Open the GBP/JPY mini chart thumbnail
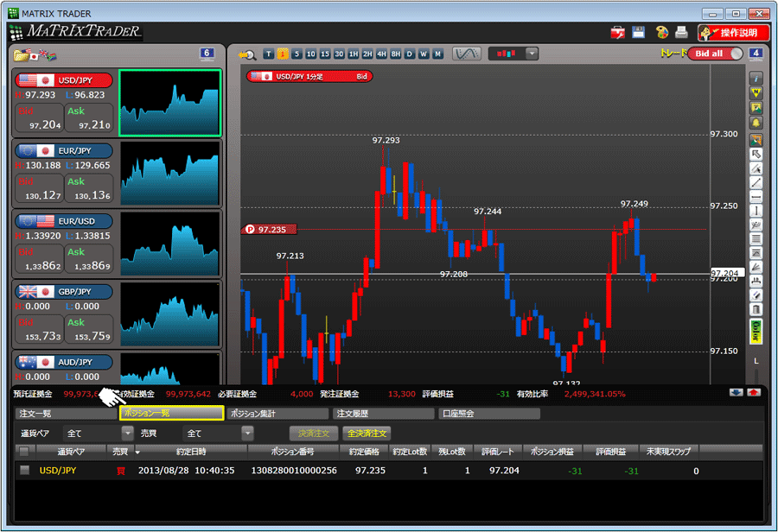This screenshot has width=778, height=532. (x=169, y=313)
